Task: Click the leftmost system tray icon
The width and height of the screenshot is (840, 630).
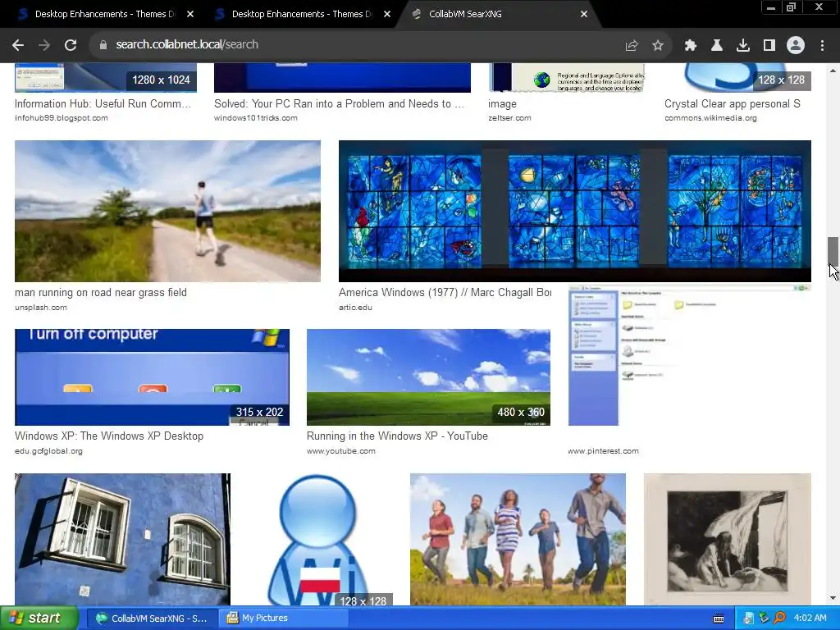Action: pyautogui.click(x=748, y=619)
